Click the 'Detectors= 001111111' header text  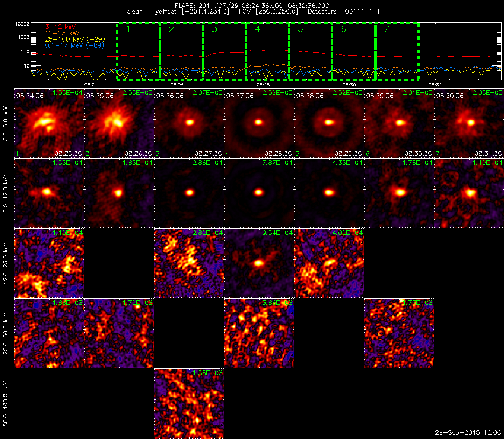pos(344,12)
